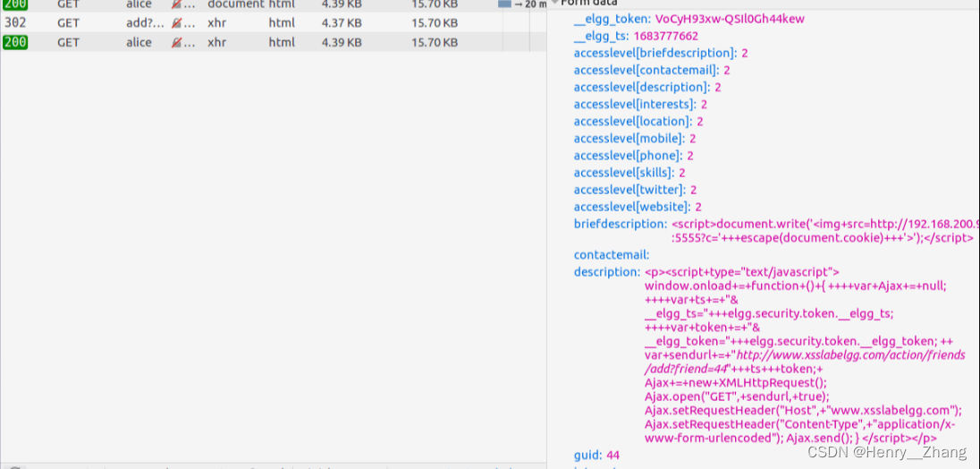Click the insecure lock icon in the alice document row
980x469 pixels.
[x=178, y=4]
